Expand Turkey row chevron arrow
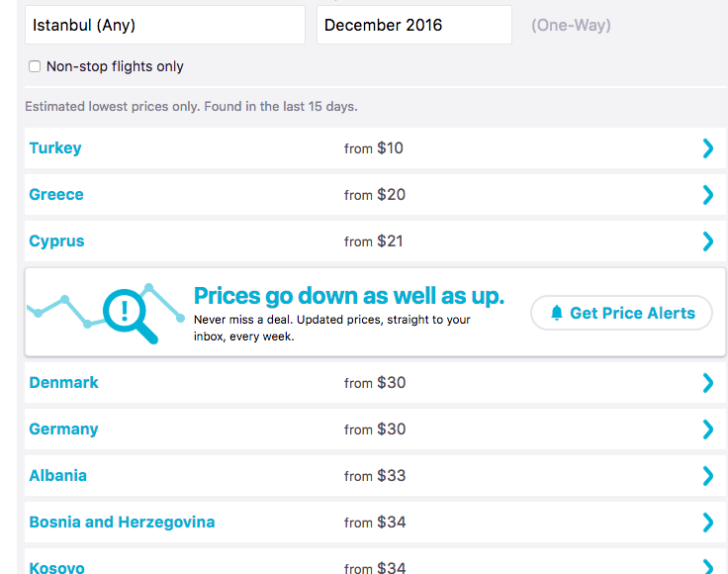Image resolution: width=728 pixels, height=574 pixels. click(x=707, y=148)
